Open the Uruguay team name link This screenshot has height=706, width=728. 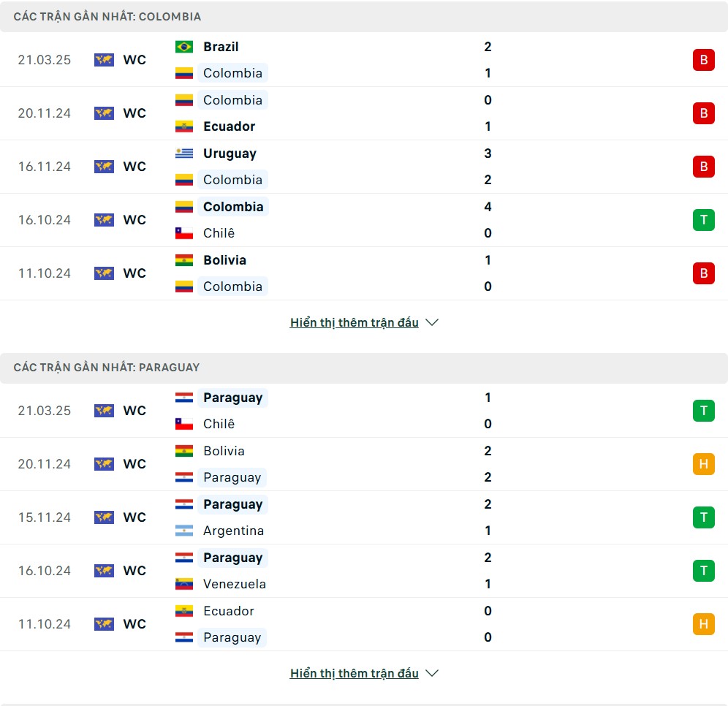(x=230, y=153)
